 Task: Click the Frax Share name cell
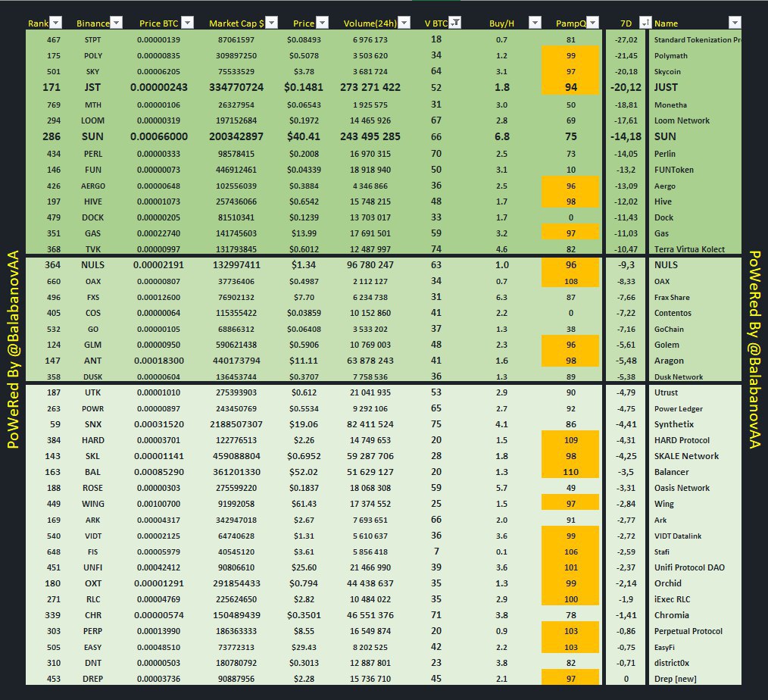pos(672,297)
